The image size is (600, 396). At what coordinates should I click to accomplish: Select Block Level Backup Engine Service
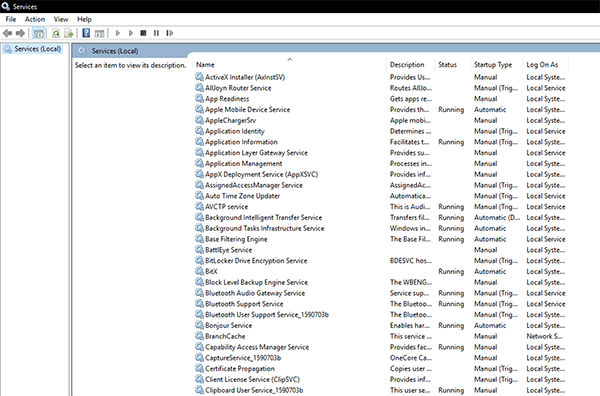(x=256, y=282)
